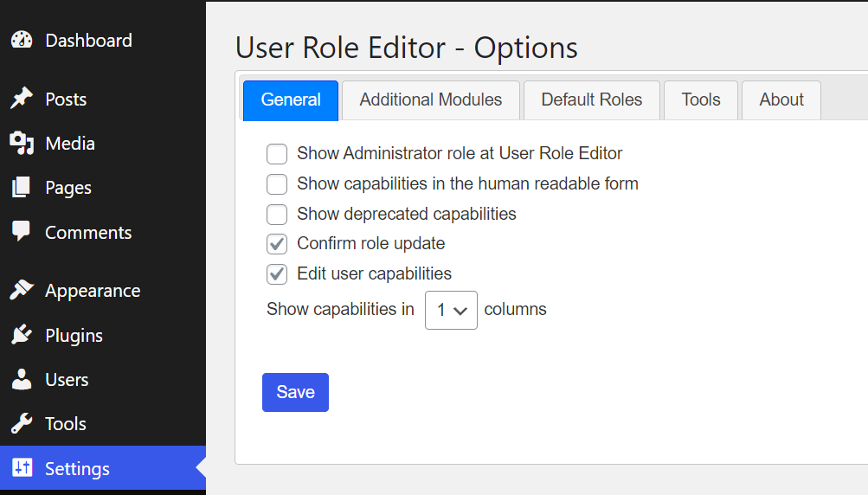Click the User Role Editor - Options heading
868x495 pixels.
(x=407, y=48)
